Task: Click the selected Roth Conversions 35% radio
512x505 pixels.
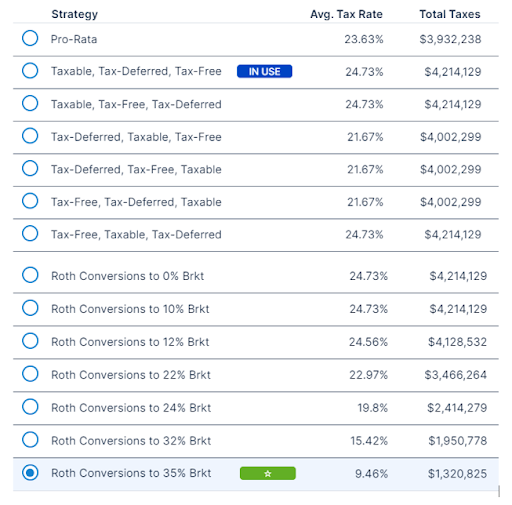Action: point(30,473)
